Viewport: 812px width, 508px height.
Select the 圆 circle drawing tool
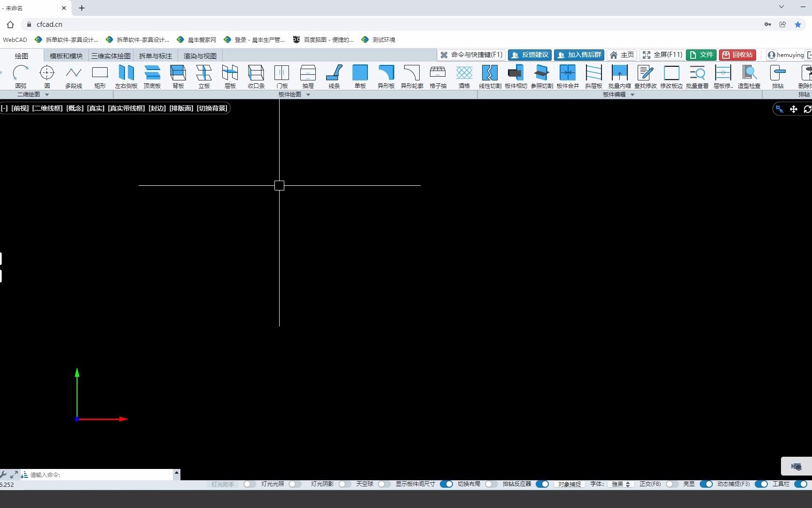47,76
